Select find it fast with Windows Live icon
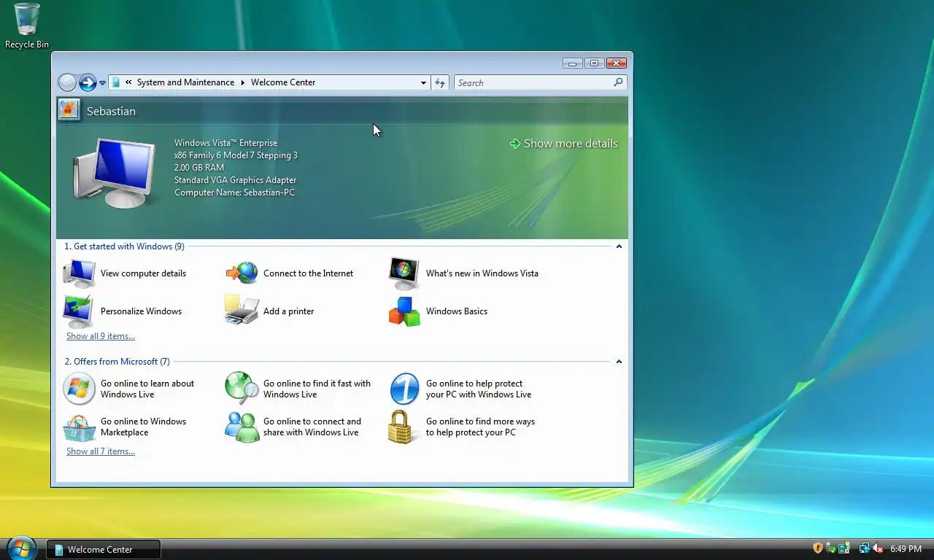 [242, 389]
